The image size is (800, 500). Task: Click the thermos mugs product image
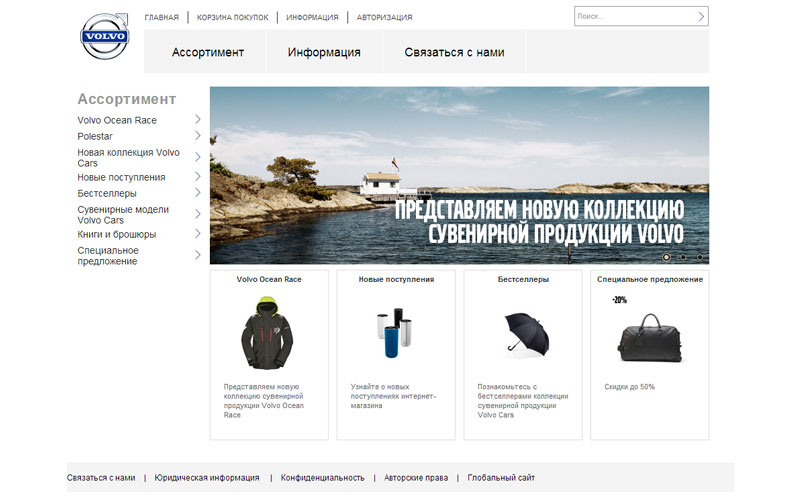[394, 333]
